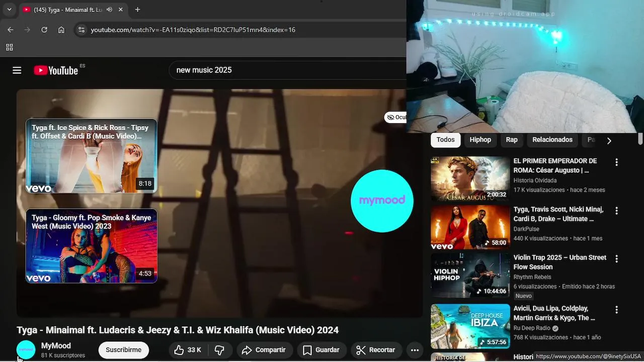Open the apps grid in bookmarks bar
Viewport: 644px width, 362px height.
9,47
